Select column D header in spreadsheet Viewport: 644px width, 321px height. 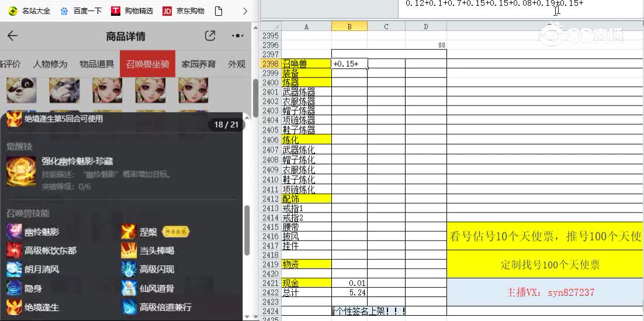click(426, 27)
